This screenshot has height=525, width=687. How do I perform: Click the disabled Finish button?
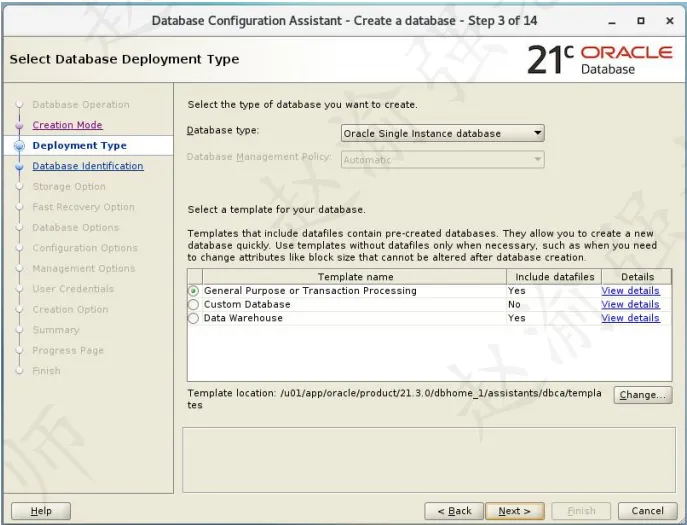581,511
